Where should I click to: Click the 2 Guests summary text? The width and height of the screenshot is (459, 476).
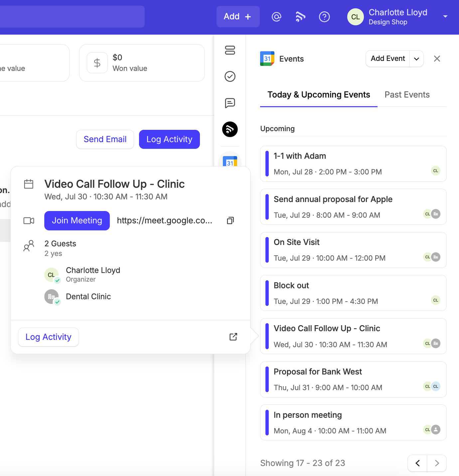[x=60, y=244]
